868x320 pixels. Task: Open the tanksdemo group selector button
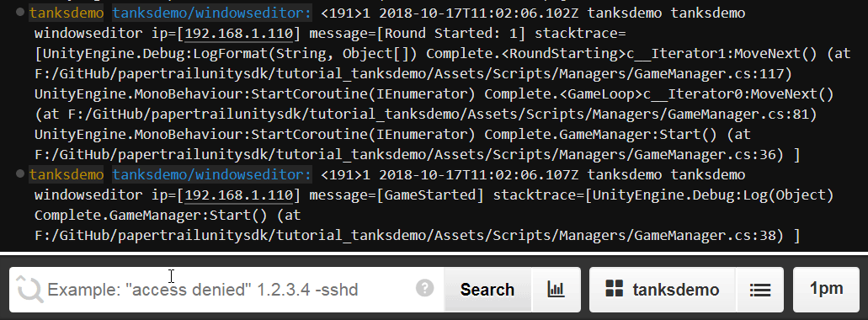663,290
